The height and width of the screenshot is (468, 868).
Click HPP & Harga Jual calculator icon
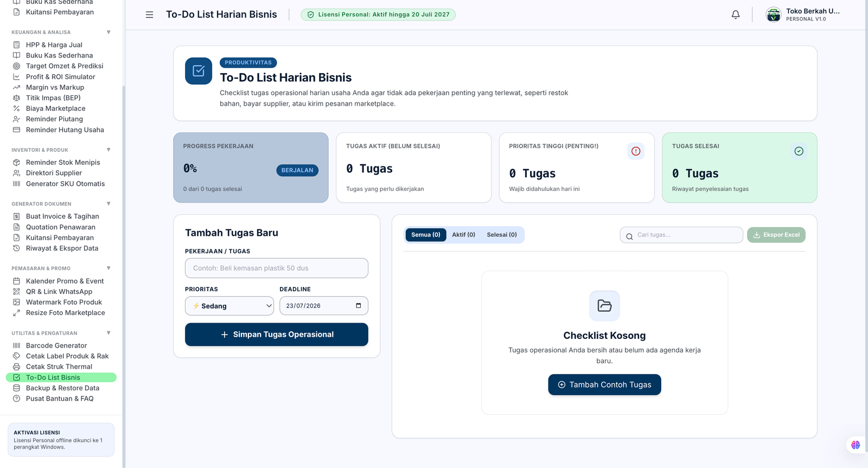(16, 45)
